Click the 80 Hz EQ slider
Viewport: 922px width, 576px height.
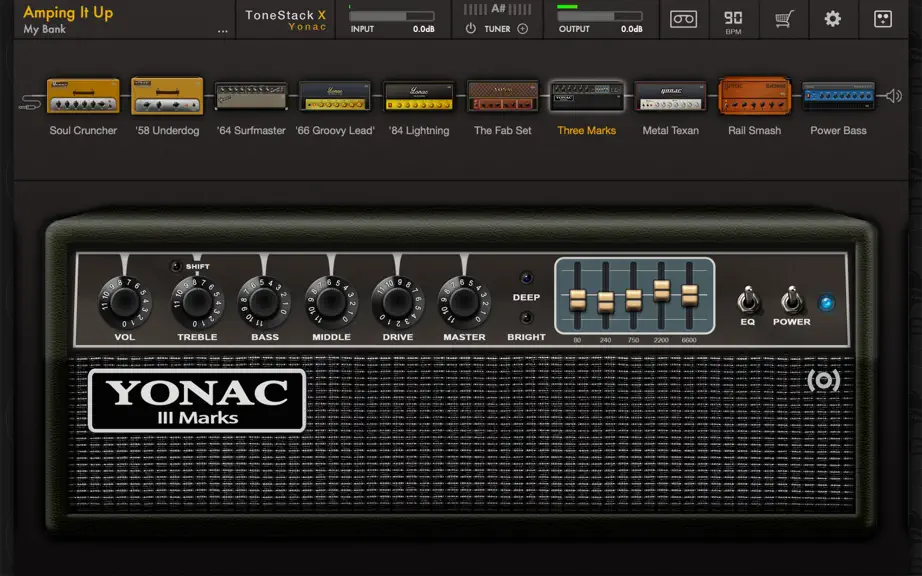pyautogui.click(x=577, y=299)
